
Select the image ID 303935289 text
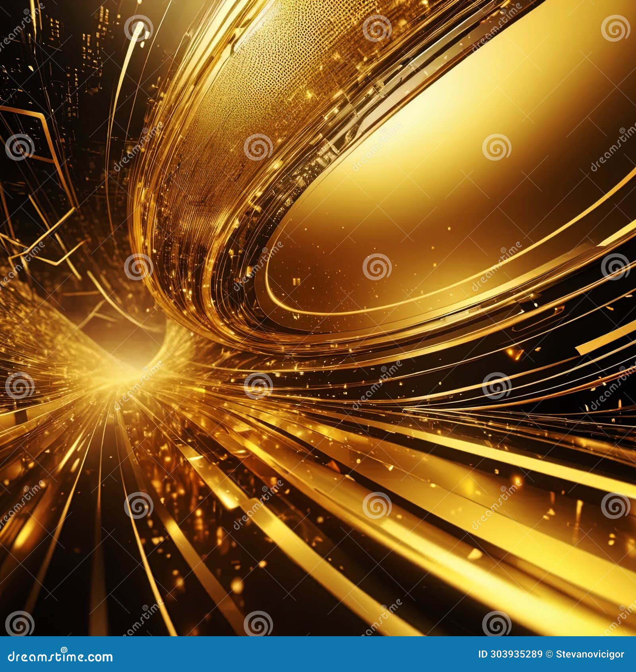point(511,654)
